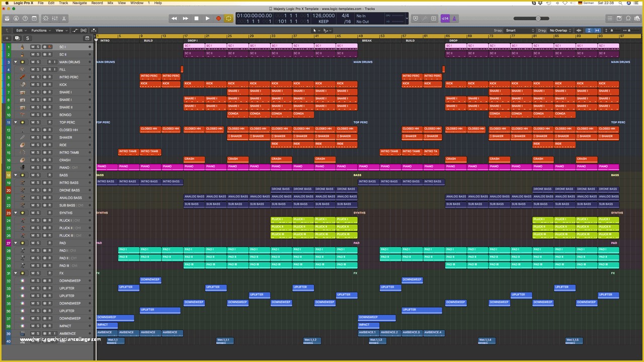644x362 pixels.
Task: Open the tracks area Edit menu
Action: click(x=22, y=31)
